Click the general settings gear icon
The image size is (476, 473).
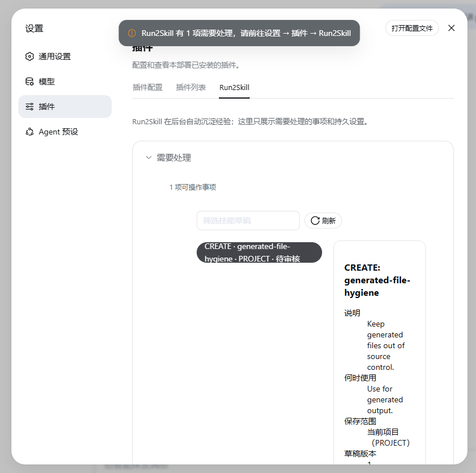tap(30, 56)
